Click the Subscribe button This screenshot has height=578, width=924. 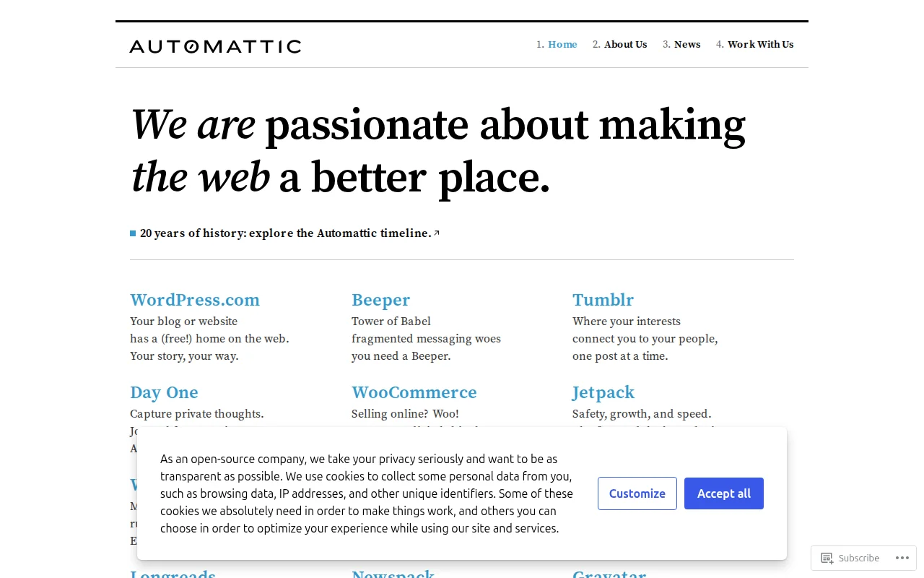(859, 558)
